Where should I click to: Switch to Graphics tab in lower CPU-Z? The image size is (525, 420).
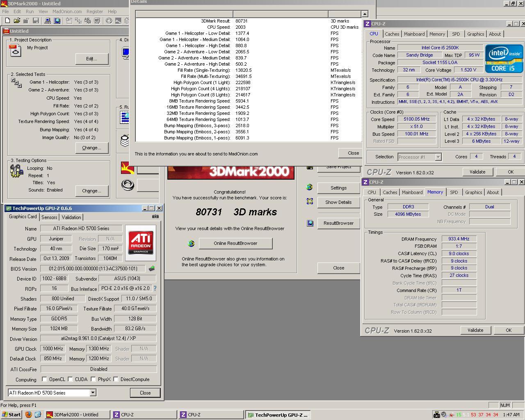(x=473, y=192)
